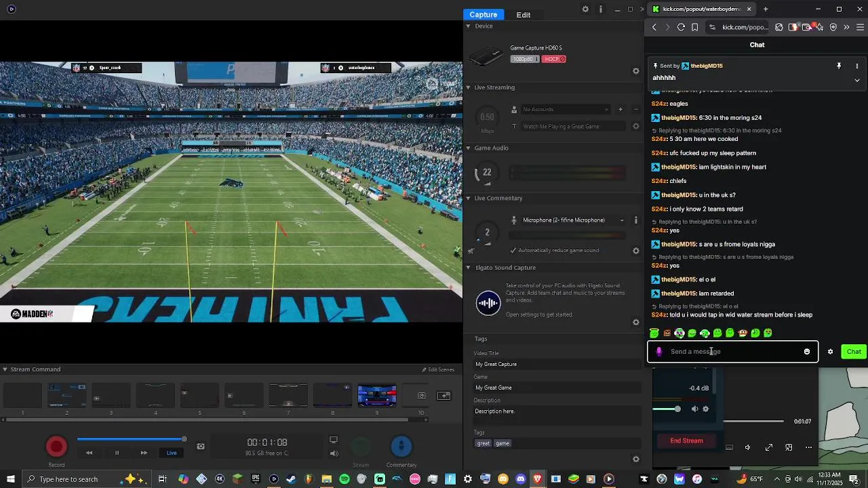The width and height of the screenshot is (868, 488).
Task: Open microphone options three-dot menu
Action: pyautogui.click(x=636, y=220)
